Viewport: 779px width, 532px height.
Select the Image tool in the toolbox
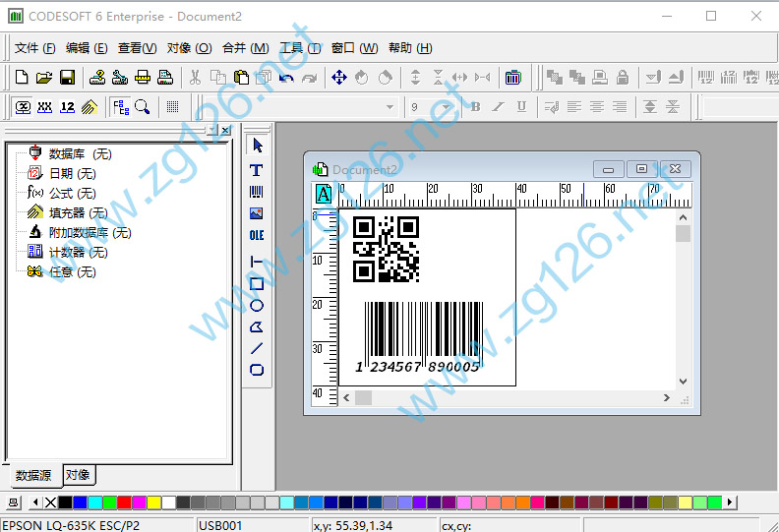(x=257, y=213)
